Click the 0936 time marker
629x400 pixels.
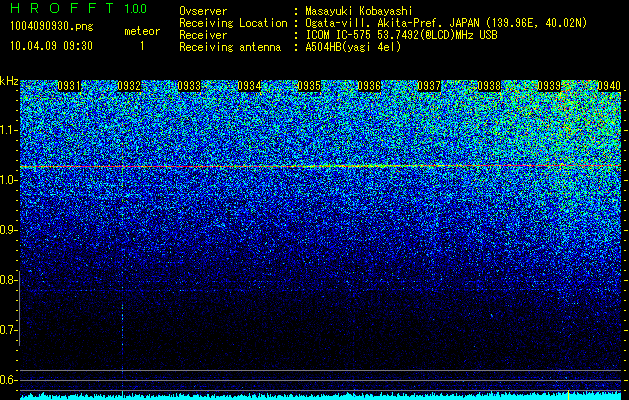(369, 86)
